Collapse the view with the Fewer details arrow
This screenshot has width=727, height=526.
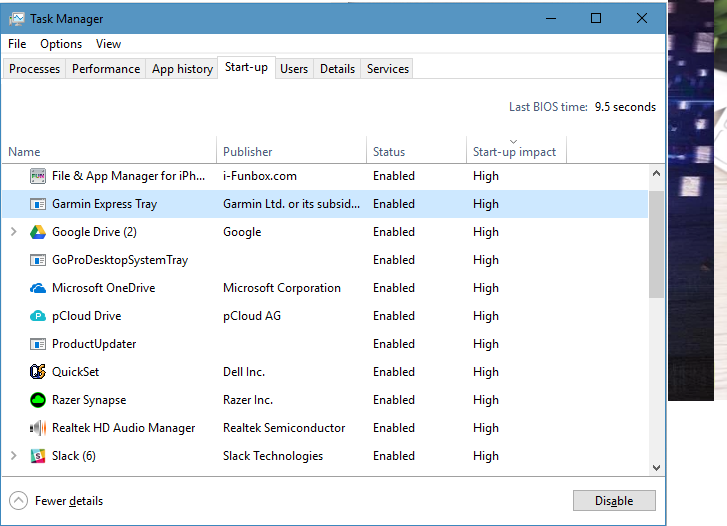[19, 500]
